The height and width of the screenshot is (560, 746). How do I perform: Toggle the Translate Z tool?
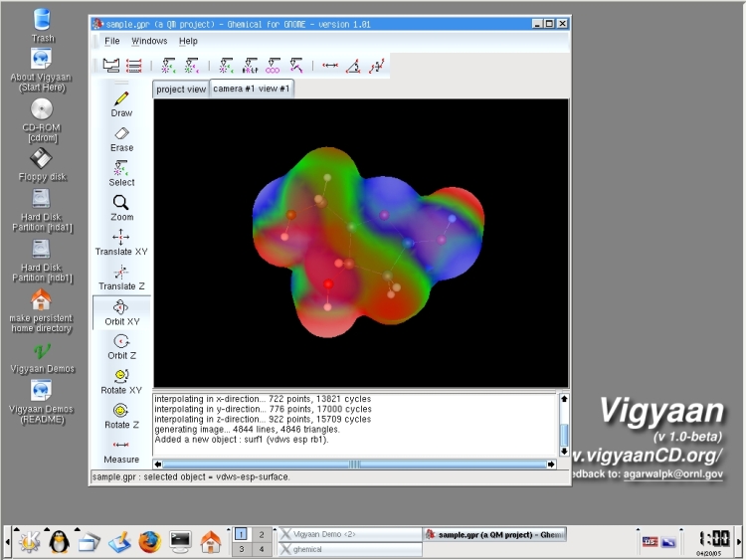(121, 277)
